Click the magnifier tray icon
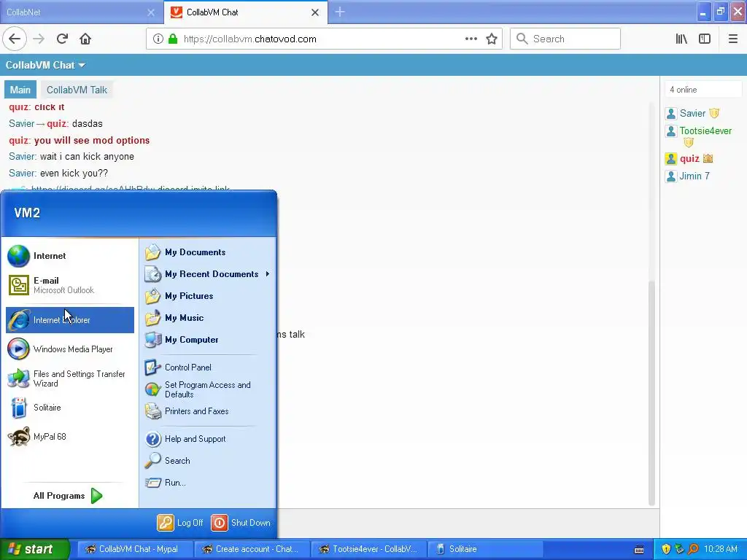This screenshot has width=747, height=560. coord(693,549)
